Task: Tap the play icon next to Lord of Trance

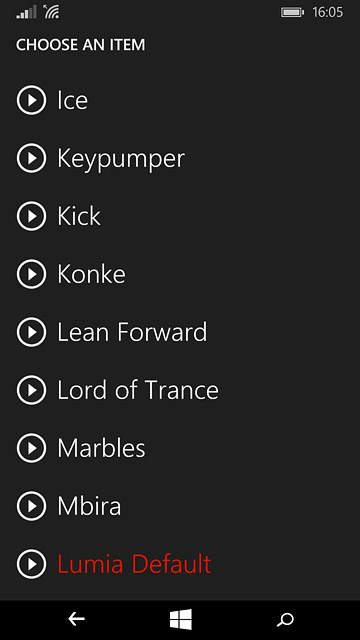Action: (x=31, y=390)
